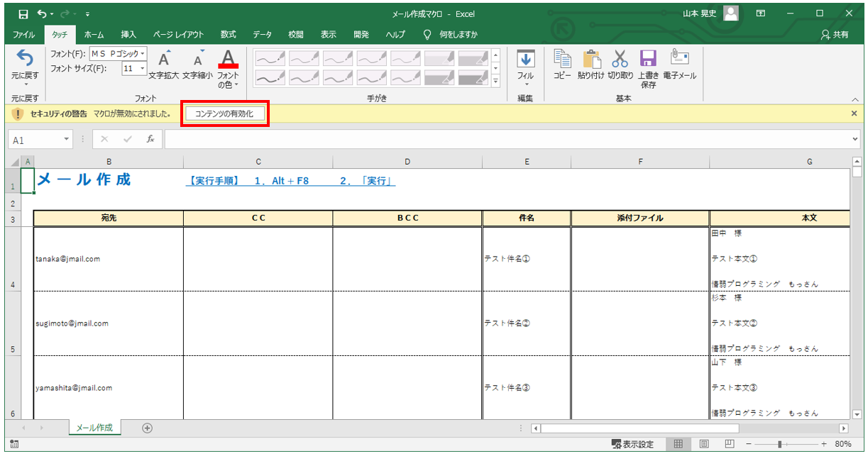Open the font size dropdown
The image size is (868, 456).
[x=143, y=69]
